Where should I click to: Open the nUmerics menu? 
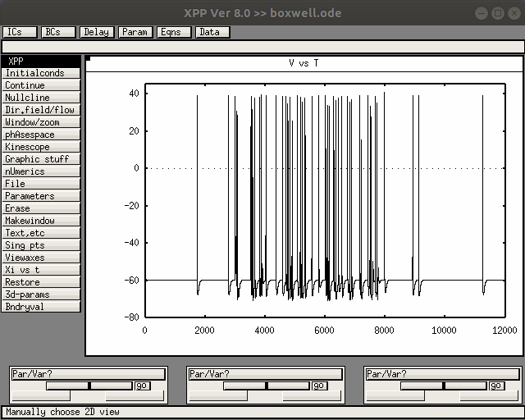[41, 171]
